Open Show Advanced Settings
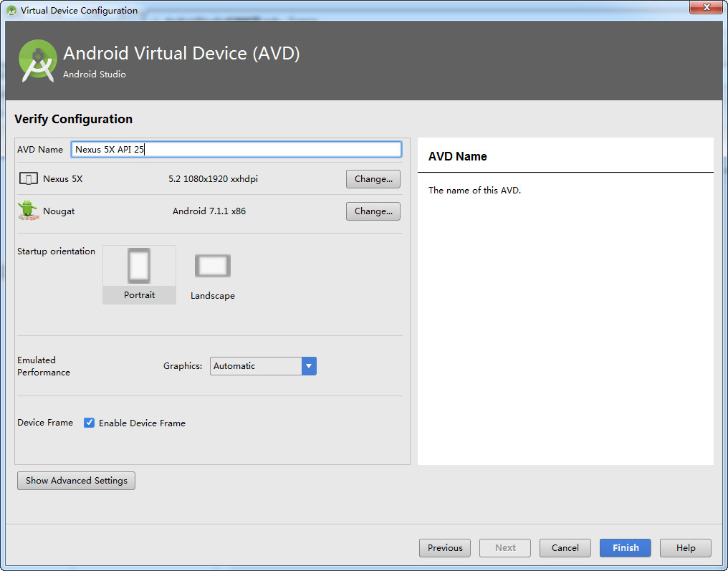This screenshot has height=571, width=728. pyautogui.click(x=76, y=481)
